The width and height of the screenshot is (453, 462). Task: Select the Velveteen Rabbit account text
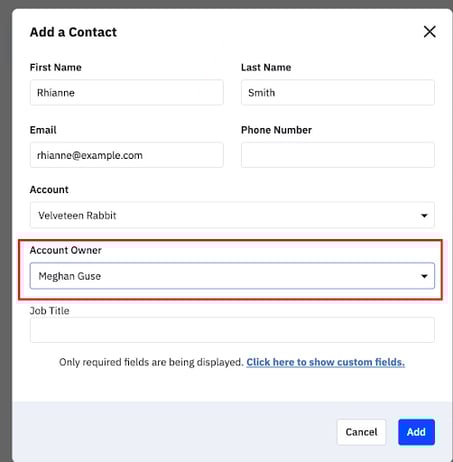click(77, 216)
